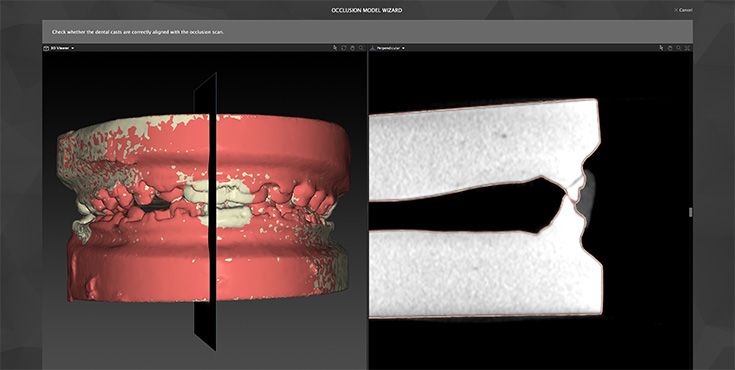735x370 pixels.
Task: Click the X icon beside Cancel
Action: coord(676,10)
